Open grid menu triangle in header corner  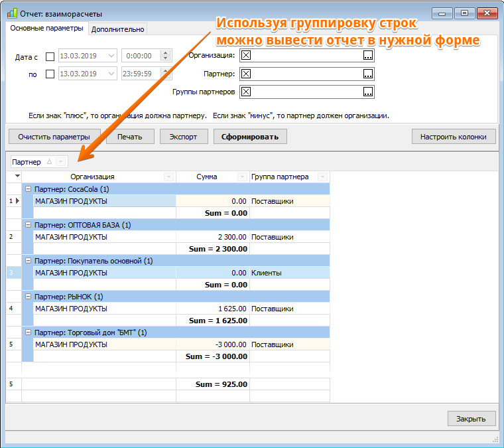[x=18, y=176]
